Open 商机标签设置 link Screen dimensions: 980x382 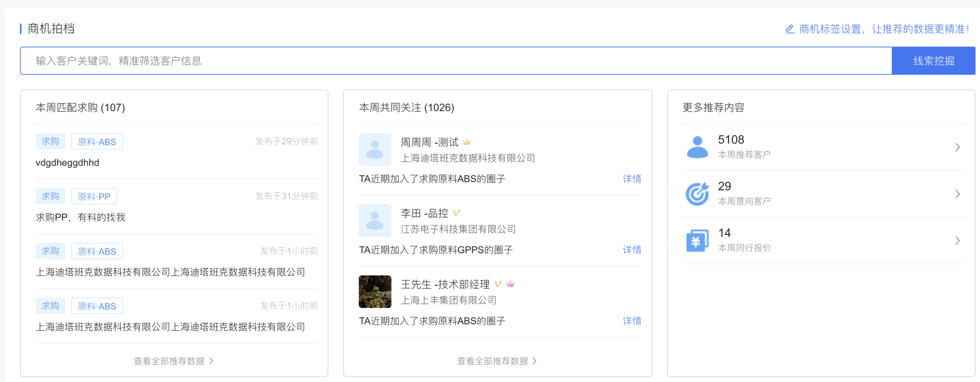click(x=883, y=29)
